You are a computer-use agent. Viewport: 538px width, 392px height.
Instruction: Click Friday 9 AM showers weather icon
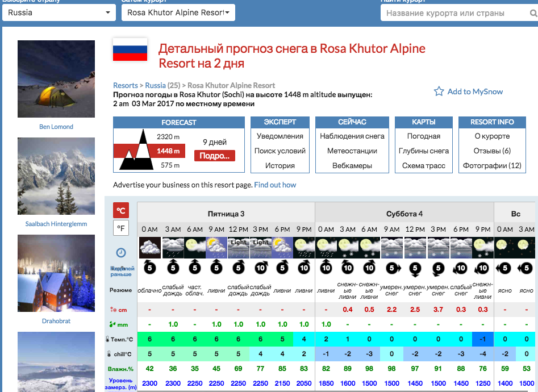click(216, 248)
